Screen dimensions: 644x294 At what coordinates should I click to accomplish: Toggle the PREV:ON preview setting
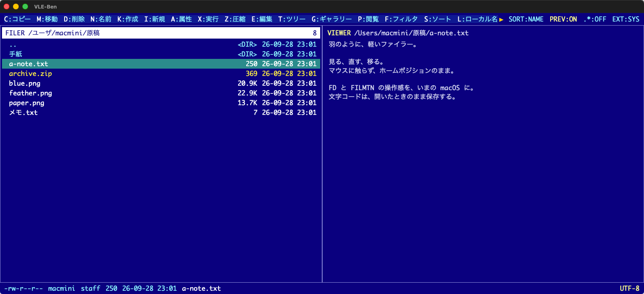pos(563,19)
